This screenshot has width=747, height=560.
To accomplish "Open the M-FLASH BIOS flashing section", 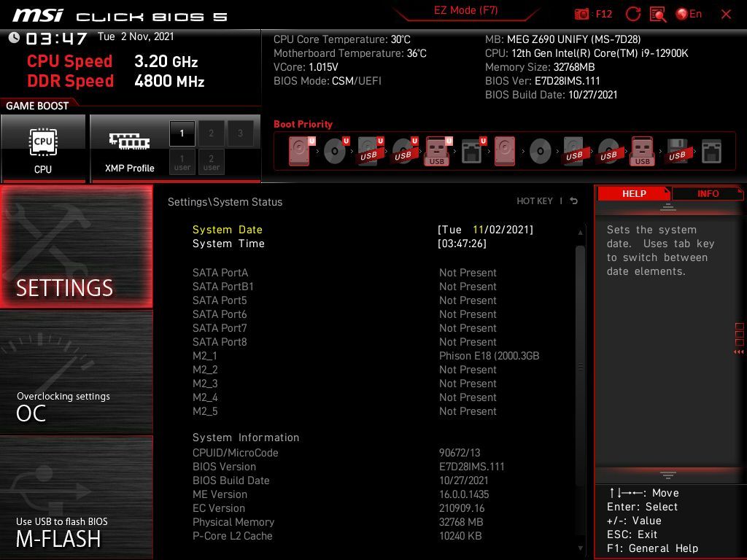I will pyautogui.click(x=76, y=497).
